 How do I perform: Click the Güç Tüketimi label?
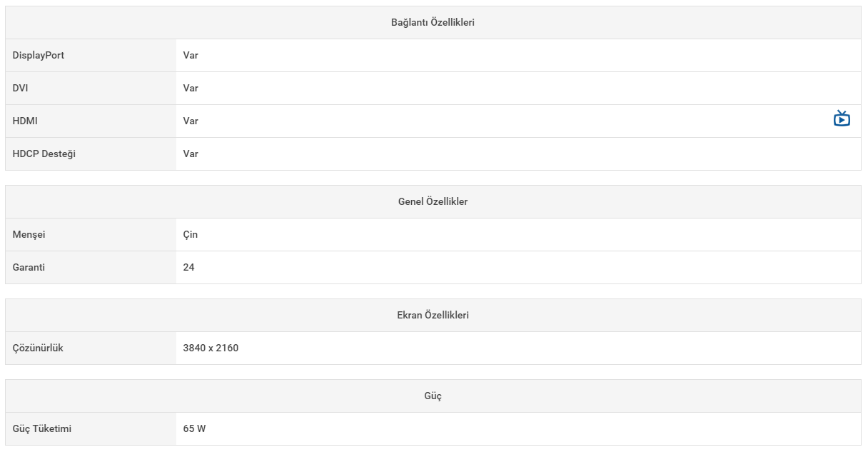click(42, 428)
